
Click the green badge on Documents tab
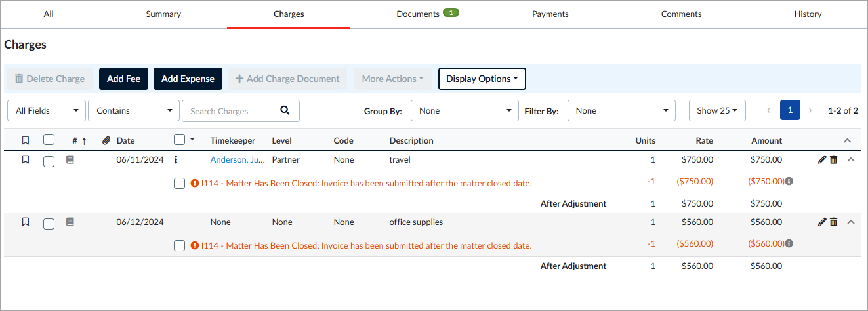[451, 12]
